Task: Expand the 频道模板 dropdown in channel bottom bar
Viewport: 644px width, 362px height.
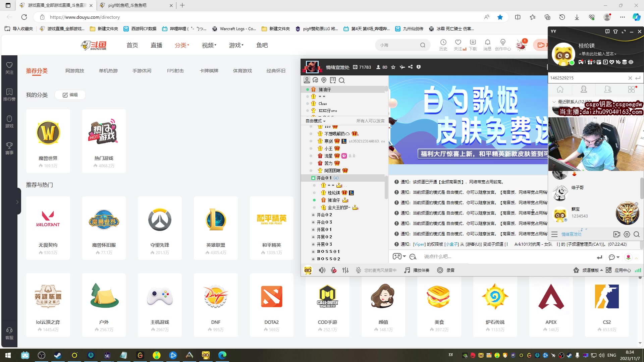Action: 592,270
